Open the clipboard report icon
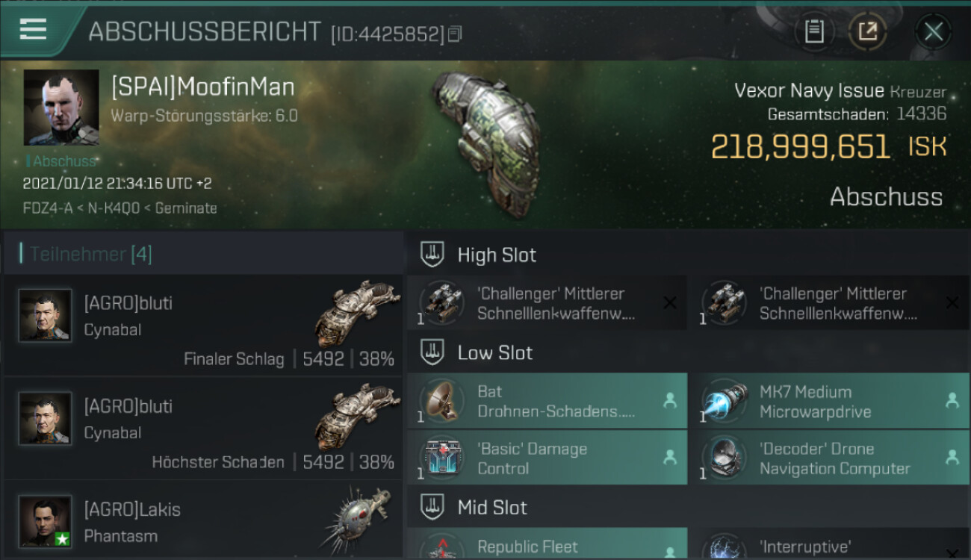This screenshot has height=560, width=971. (814, 31)
